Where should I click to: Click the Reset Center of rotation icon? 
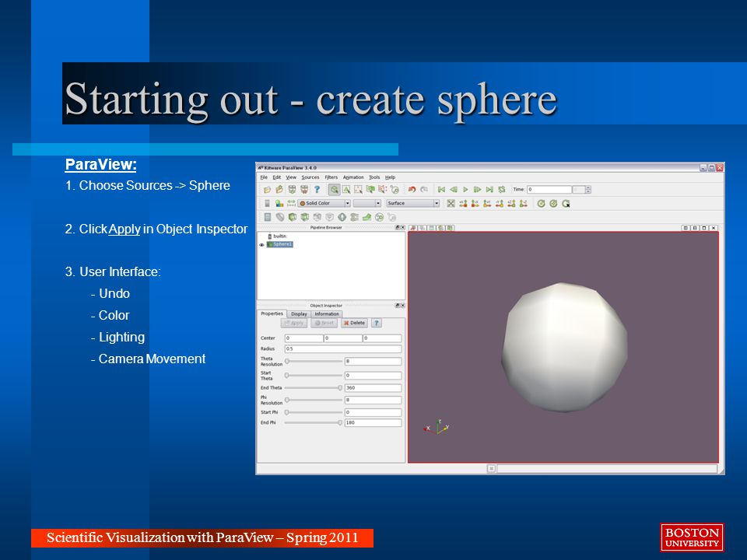(x=553, y=203)
